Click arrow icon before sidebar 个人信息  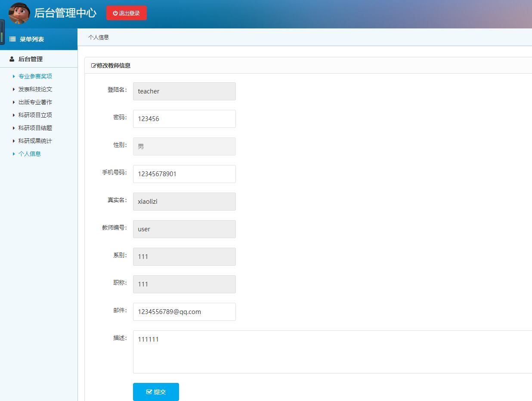coord(14,154)
